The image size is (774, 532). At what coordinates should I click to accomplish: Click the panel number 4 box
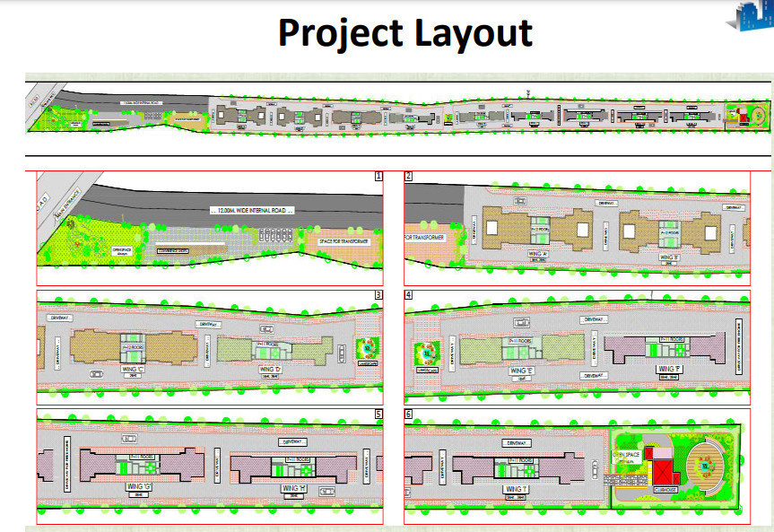(409, 294)
